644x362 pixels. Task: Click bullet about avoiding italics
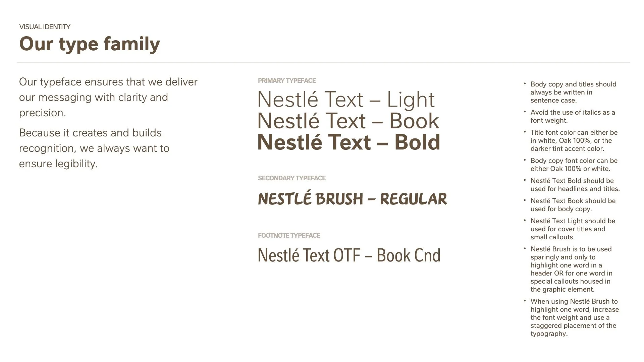(x=573, y=116)
